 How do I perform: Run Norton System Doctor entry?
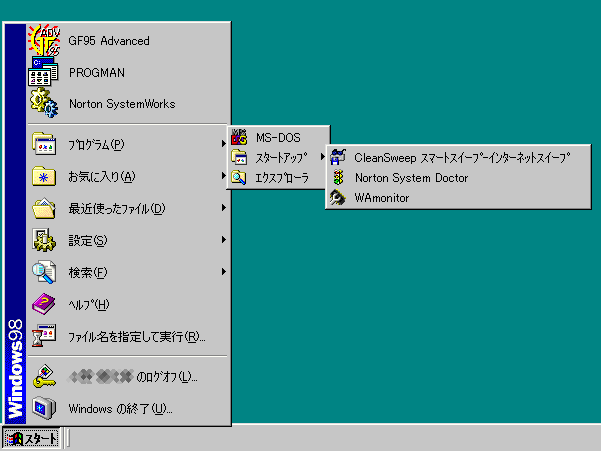click(458, 177)
